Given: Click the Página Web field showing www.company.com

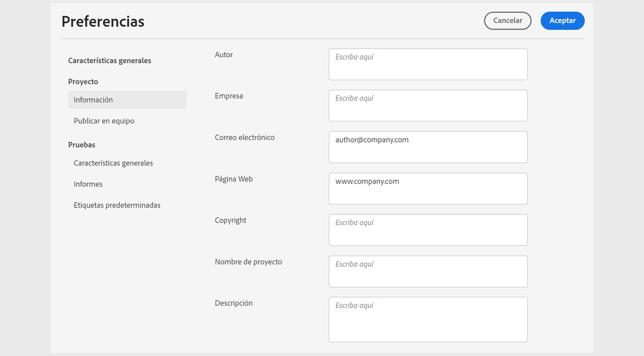Looking at the screenshot, I should [x=428, y=188].
